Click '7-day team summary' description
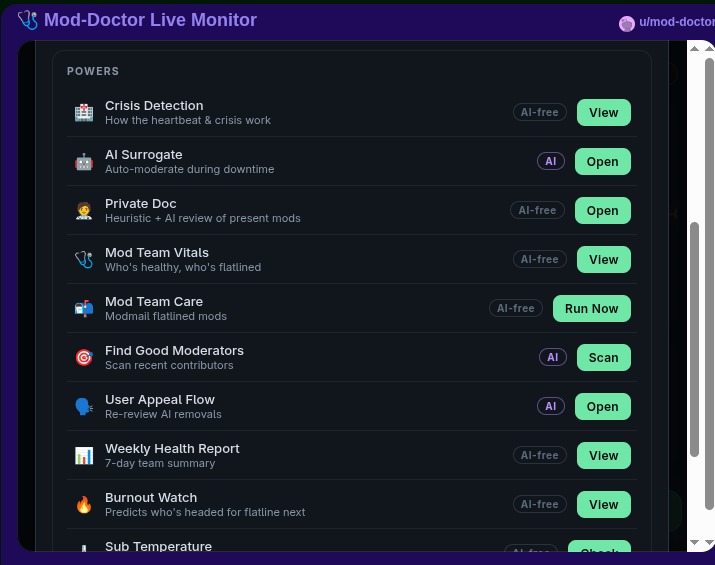The image size is (715, 565). click(160, 463)
